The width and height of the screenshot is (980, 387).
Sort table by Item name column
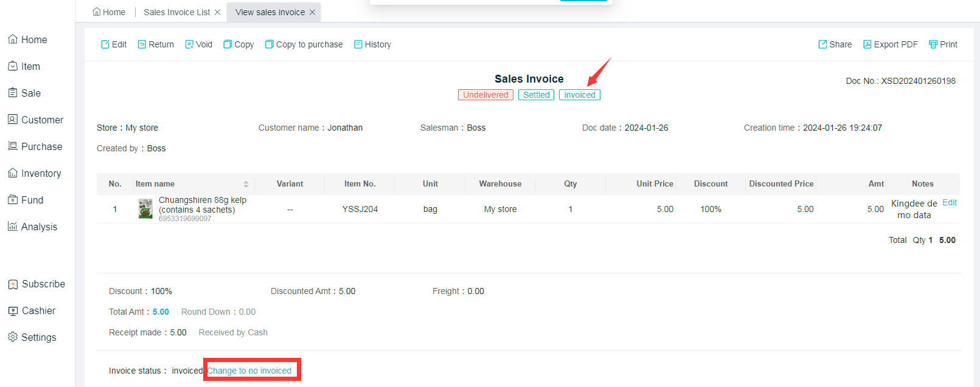click(x=246, y=184)
